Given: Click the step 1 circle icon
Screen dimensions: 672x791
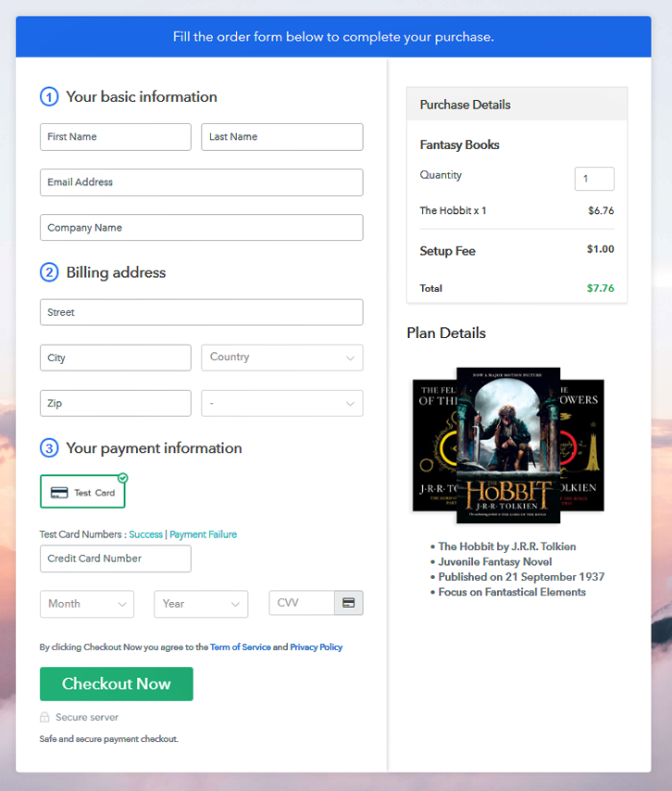Looking at the screenshot, I should pos(49,97).
